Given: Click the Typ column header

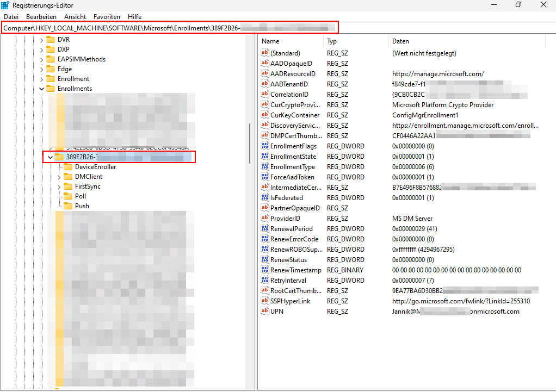Looking at the screenshot, I should click(x=332, y=41).
